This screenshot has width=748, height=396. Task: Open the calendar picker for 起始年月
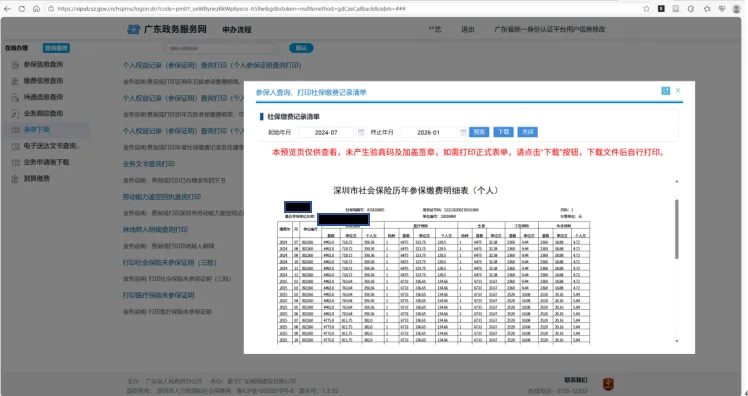point(361,132)
